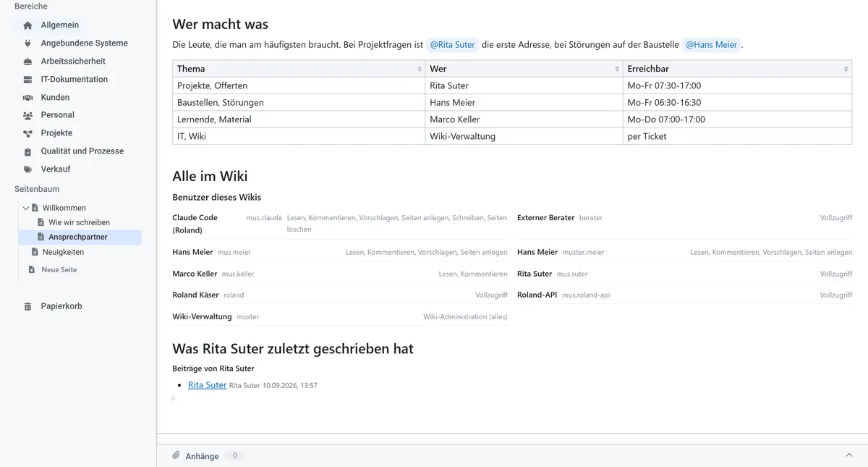Open the Personal area
The width and height of the screenshot is (868, 467).
(x=58, y=115)
